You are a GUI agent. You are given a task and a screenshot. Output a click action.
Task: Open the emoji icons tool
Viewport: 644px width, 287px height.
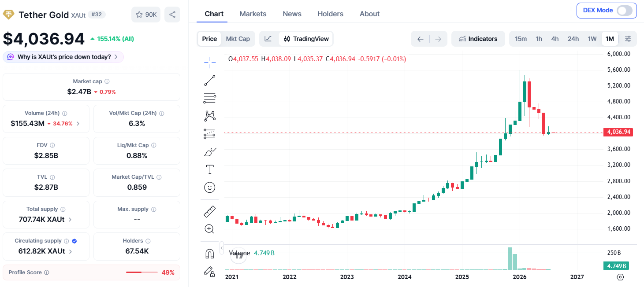[x=210, y=188]
